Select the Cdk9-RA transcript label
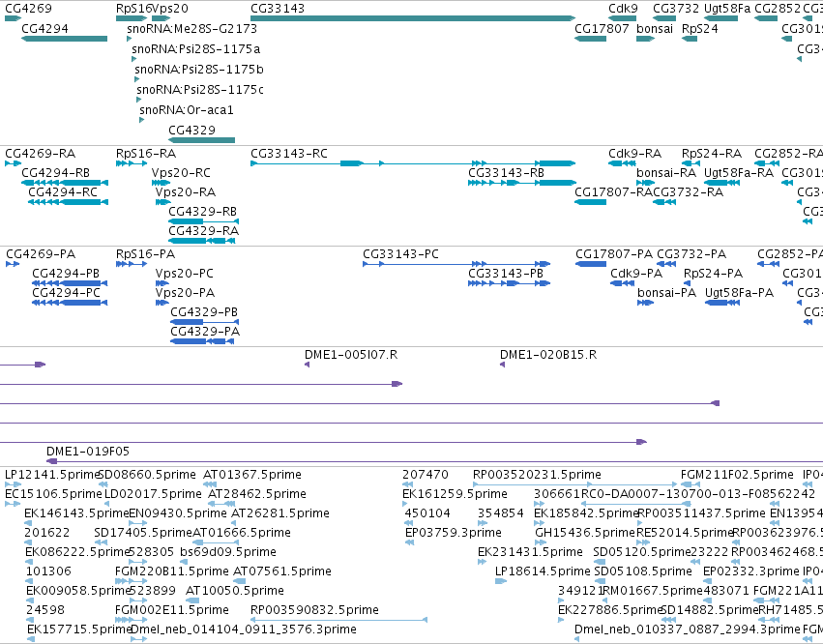 coord(634,154)
